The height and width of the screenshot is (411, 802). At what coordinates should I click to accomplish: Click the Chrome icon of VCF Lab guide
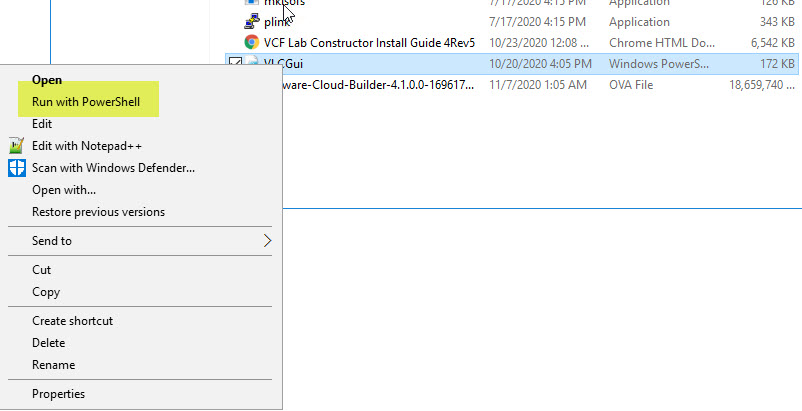pyautogui.click(x=252, y=42)
